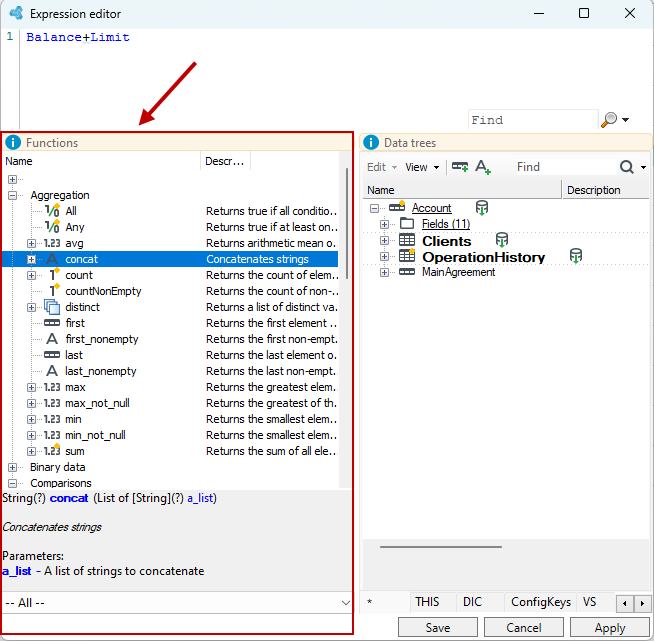The width and height of the screenshot is (654, 641).
Task: Click the Apply button
Action: point(609,628)
